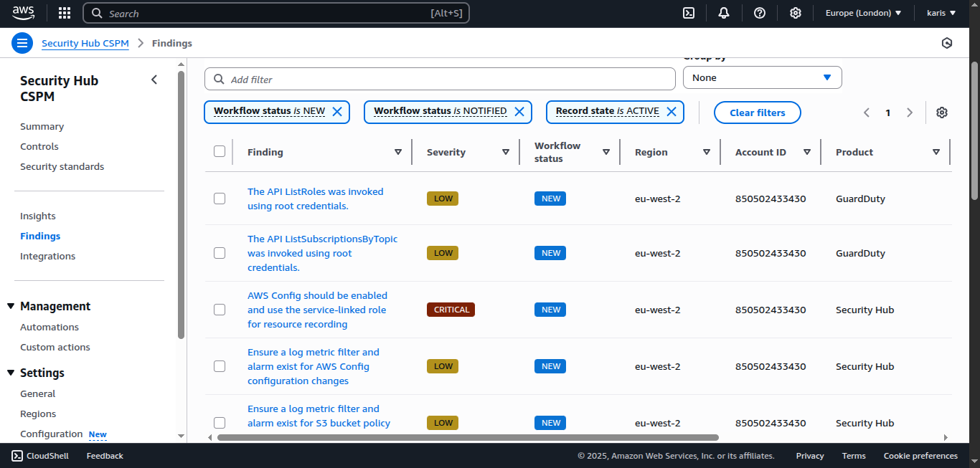Sort by the Workflow status column arrow
Screen dimensions: 980x468
tap(606, 152)
